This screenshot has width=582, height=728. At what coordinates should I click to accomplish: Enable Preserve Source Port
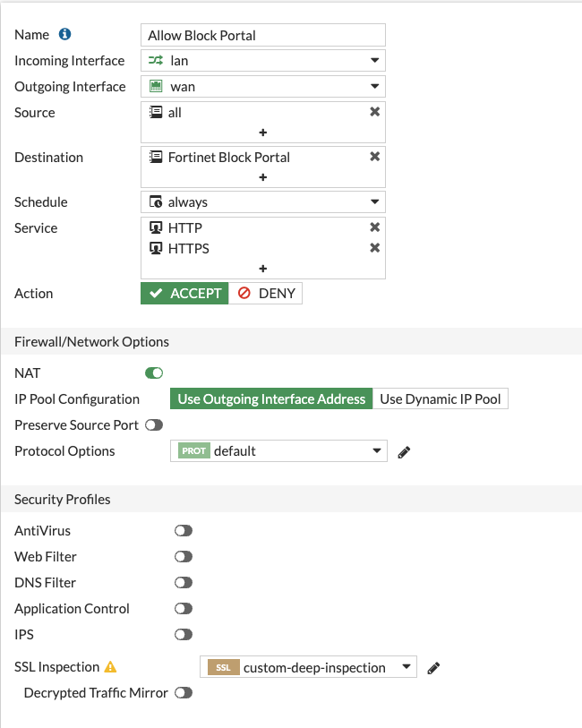pyautogui.click(x=154, y=425)
